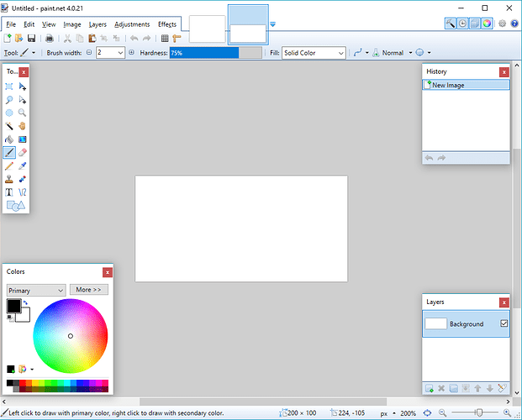This screenshot has height=420, width=522.
Task: Click the Paste toolbar icon
Action: (x=92, y=39)
